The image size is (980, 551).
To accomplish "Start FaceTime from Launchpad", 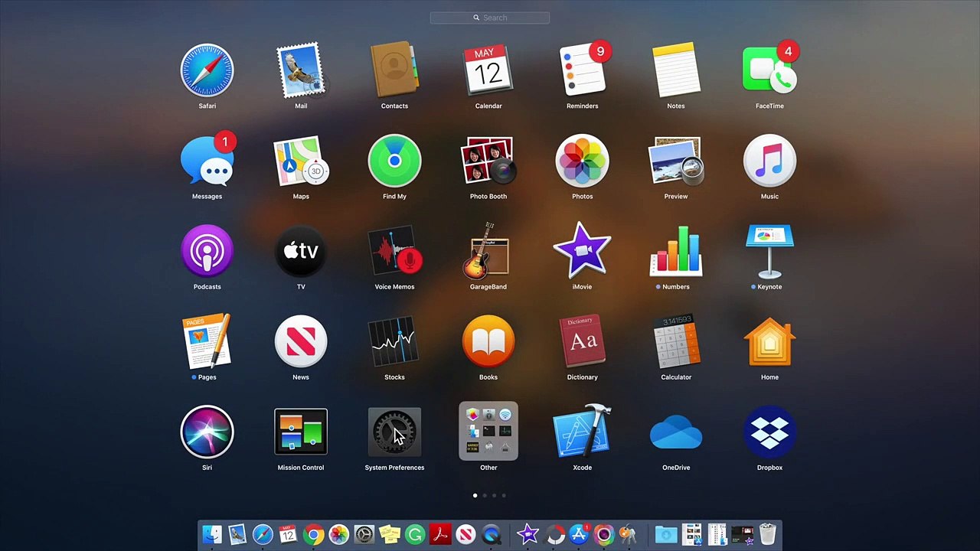I will click(769, 70).
